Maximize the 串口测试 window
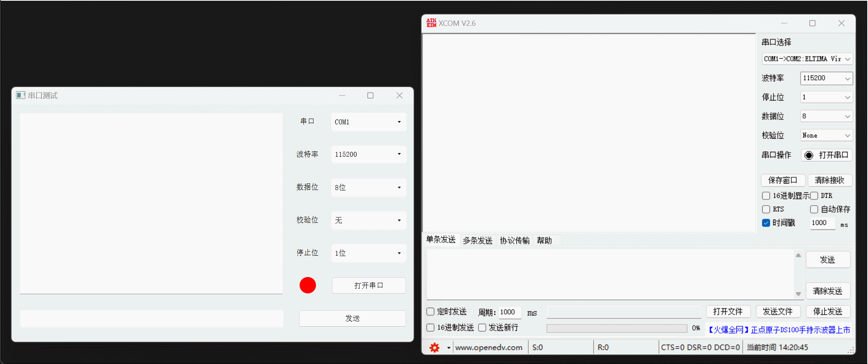Image resolution: width=868 pixels, height=364 pixels. [370, 95]
